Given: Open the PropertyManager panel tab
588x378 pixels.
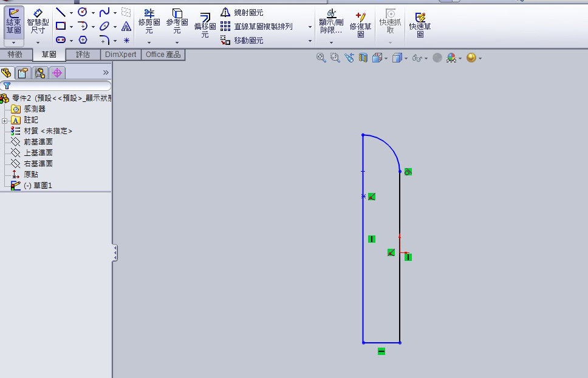Looking at the screenshot, I should [23, 73].
